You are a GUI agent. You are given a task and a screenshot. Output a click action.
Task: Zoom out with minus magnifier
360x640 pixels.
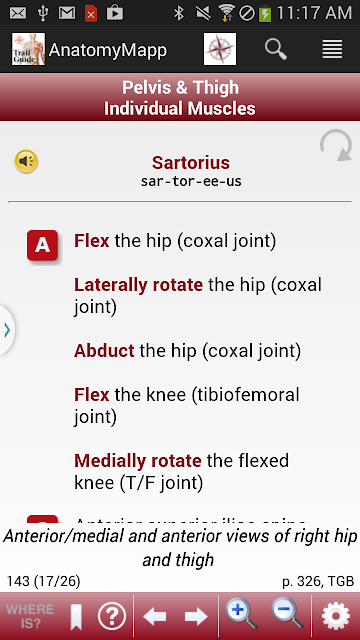click(287, 613)
